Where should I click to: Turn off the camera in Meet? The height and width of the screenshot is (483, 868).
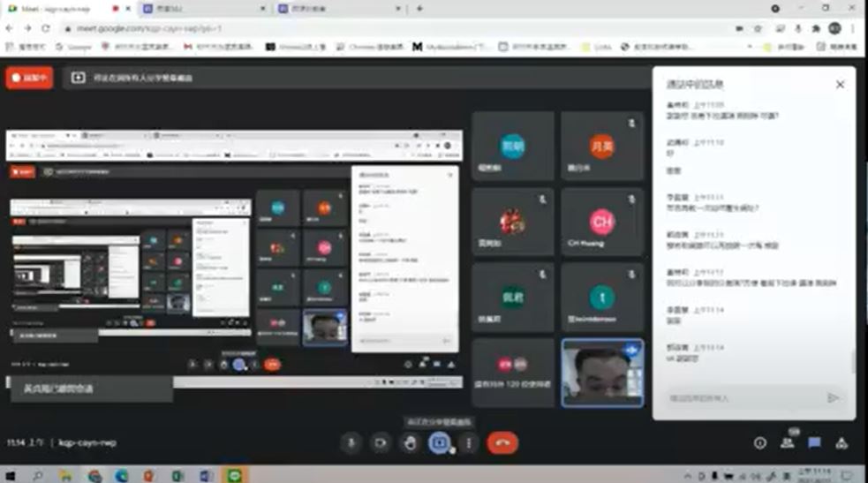tap(381, 443)
